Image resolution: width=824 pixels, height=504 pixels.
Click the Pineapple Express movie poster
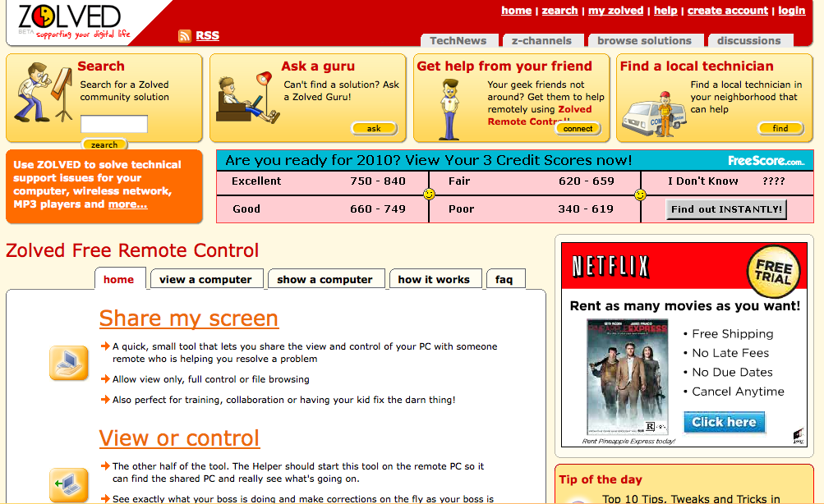[x=628, y=377]
